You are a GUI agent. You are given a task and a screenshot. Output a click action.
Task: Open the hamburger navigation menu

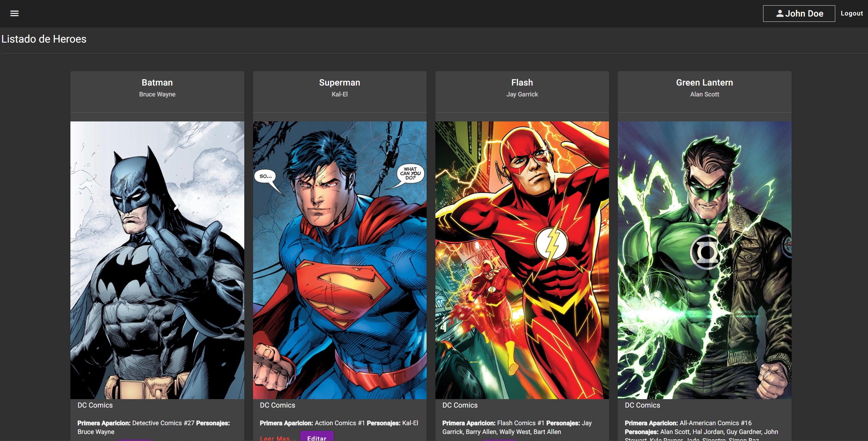(x=14, y=13)
